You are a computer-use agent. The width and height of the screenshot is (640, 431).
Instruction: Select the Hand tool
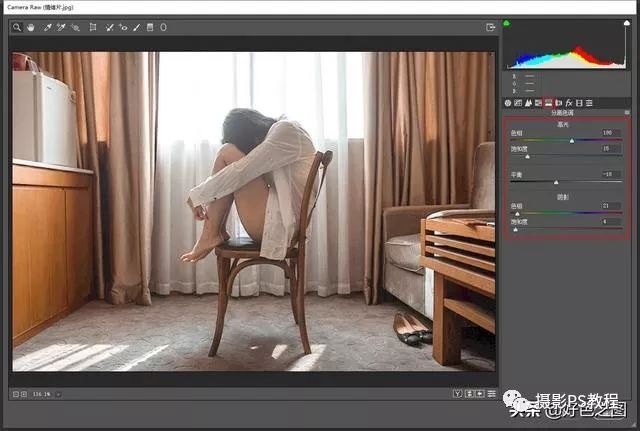pyautogui.click(x=30, y=27)
